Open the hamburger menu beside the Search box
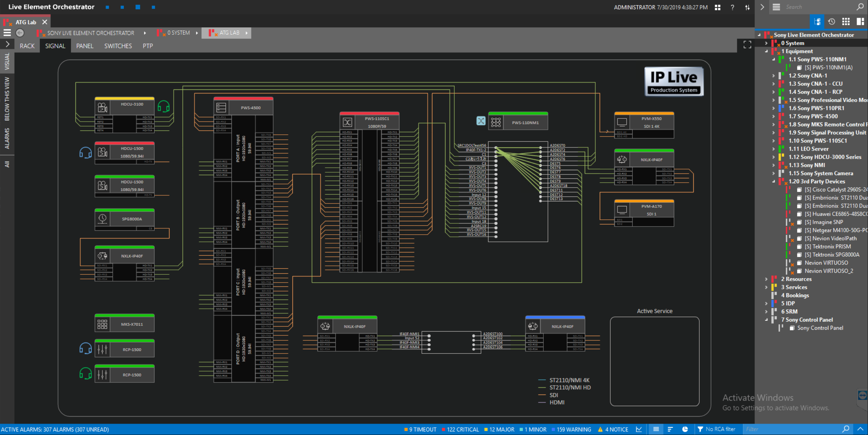 click(x=776, y=7)
